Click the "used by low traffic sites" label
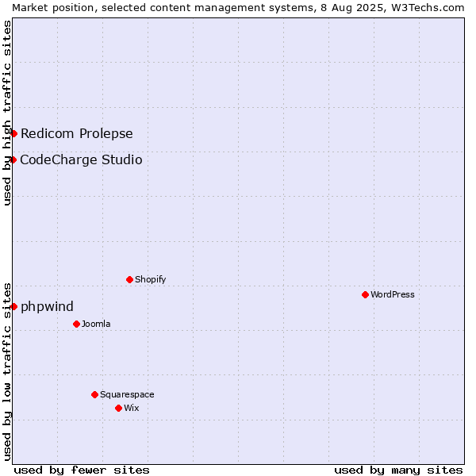The width and height of the screenshot is (476, 476). click(7, 372)
